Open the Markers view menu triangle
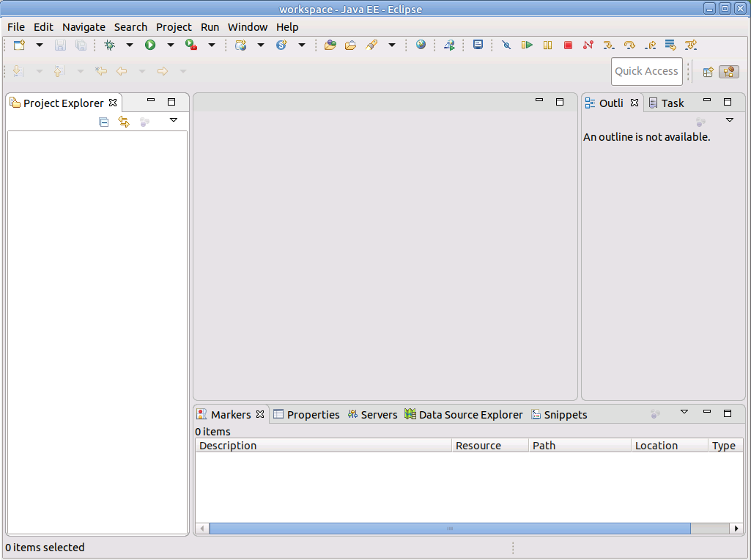 [684, 412]
